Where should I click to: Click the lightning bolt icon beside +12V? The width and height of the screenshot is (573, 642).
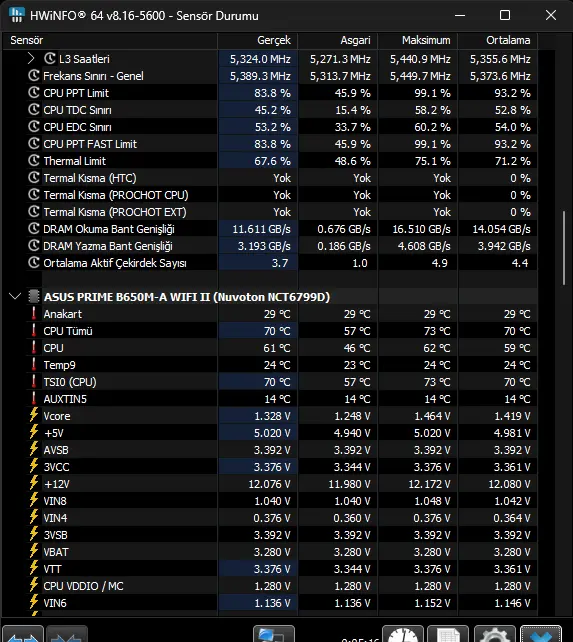point(34,484)
